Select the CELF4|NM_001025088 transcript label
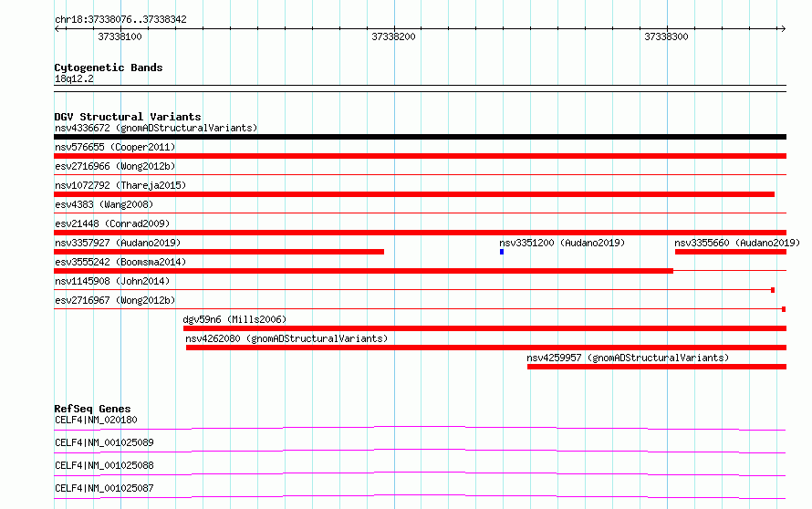Image resolution: width=812 pixels, height=509 pixels. [x=104, y=465]
